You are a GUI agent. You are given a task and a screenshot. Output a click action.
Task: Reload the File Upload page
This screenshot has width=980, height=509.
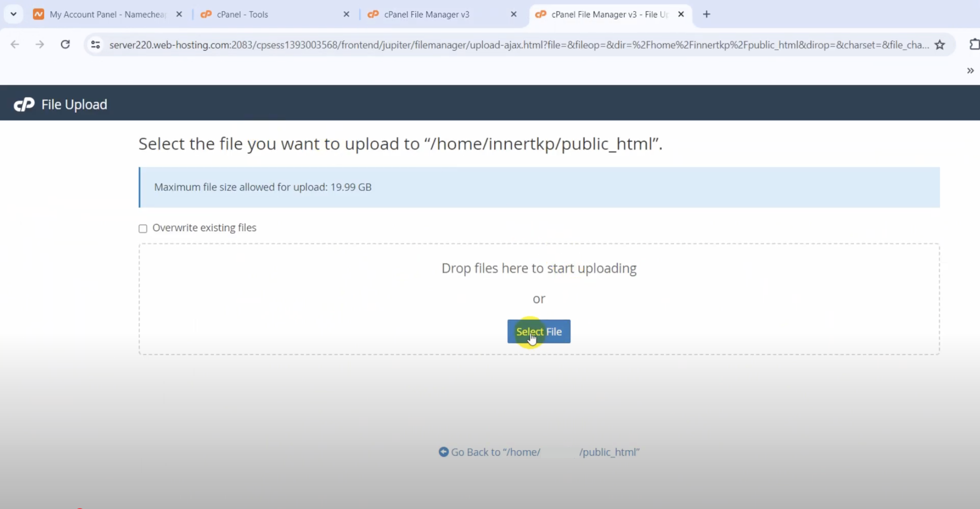tap(65, 44)
